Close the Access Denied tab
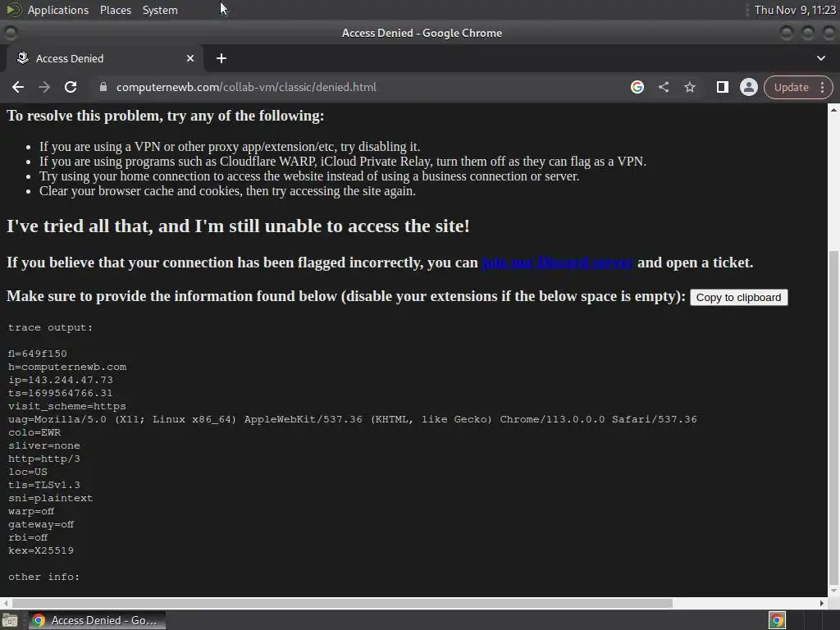The height and width of the screenshot is (630, 840). tap(190, 58)
